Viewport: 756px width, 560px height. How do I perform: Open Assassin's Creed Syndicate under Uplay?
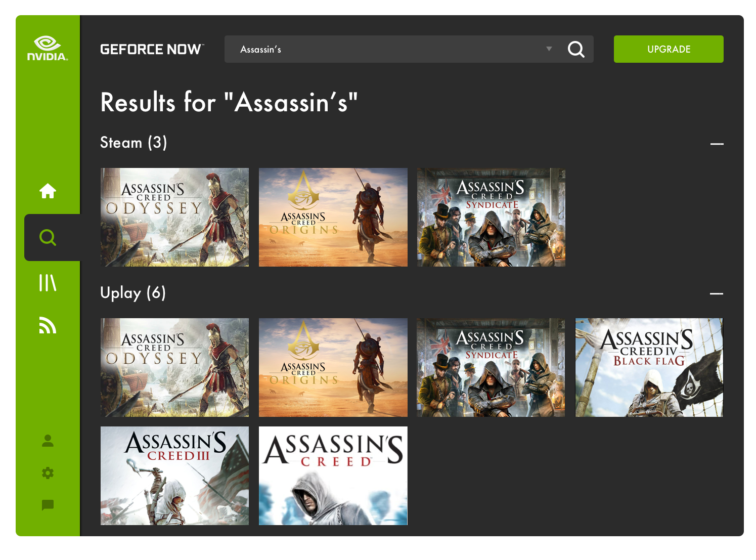pos(491,367)
